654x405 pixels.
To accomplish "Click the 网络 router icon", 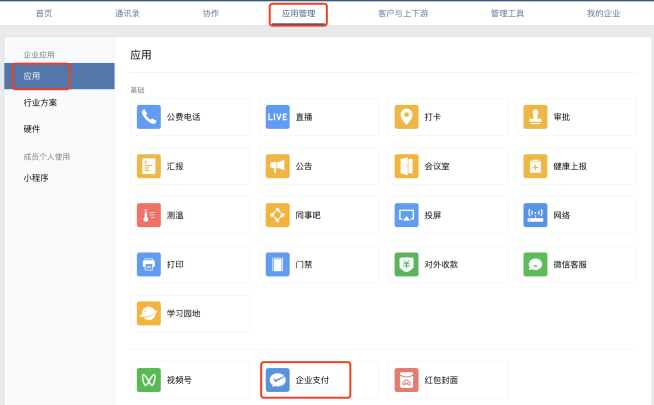I will click(x=535, y=215).
